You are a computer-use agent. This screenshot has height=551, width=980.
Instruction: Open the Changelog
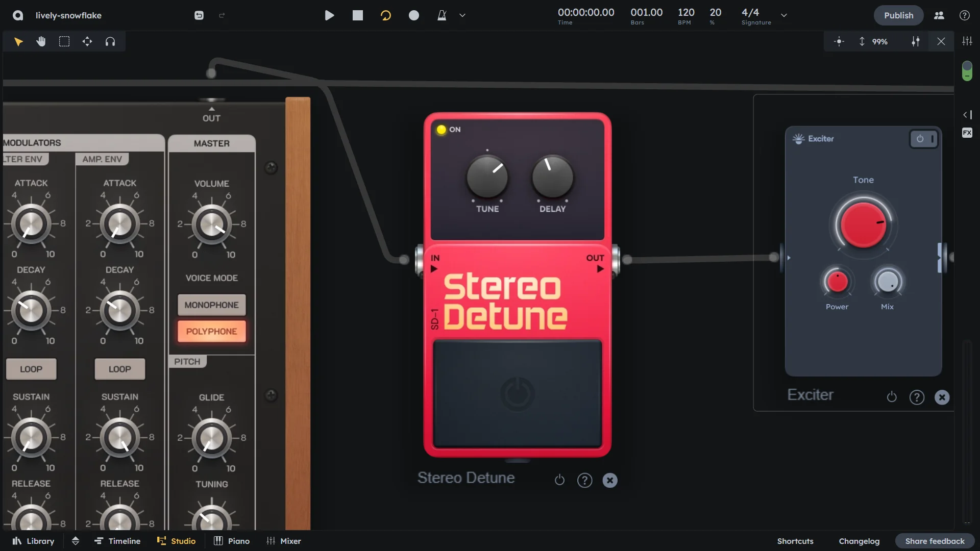[859, 541]
